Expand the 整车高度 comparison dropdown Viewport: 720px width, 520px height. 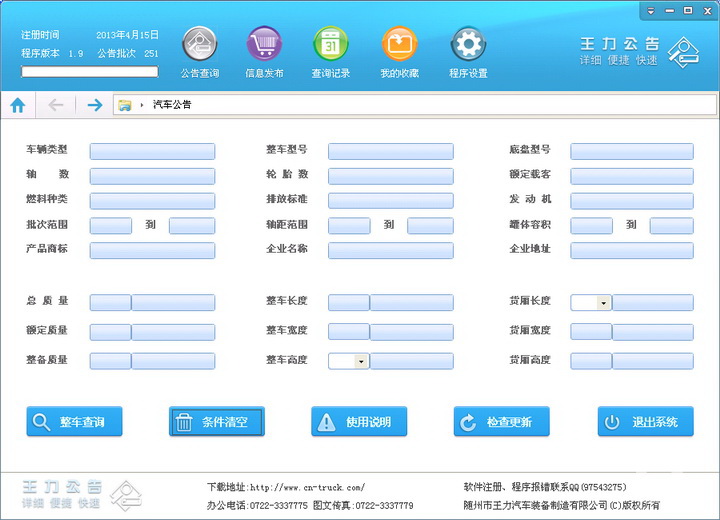point(361,361)
